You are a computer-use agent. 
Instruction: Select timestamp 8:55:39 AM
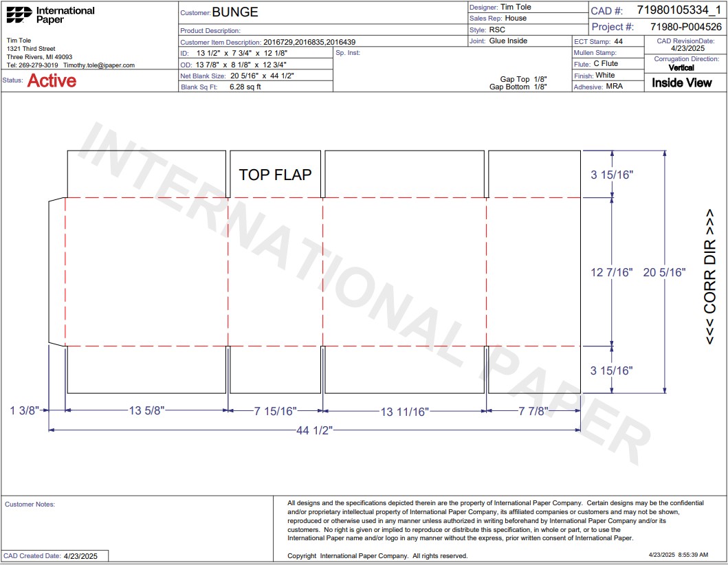coord(693,555)
